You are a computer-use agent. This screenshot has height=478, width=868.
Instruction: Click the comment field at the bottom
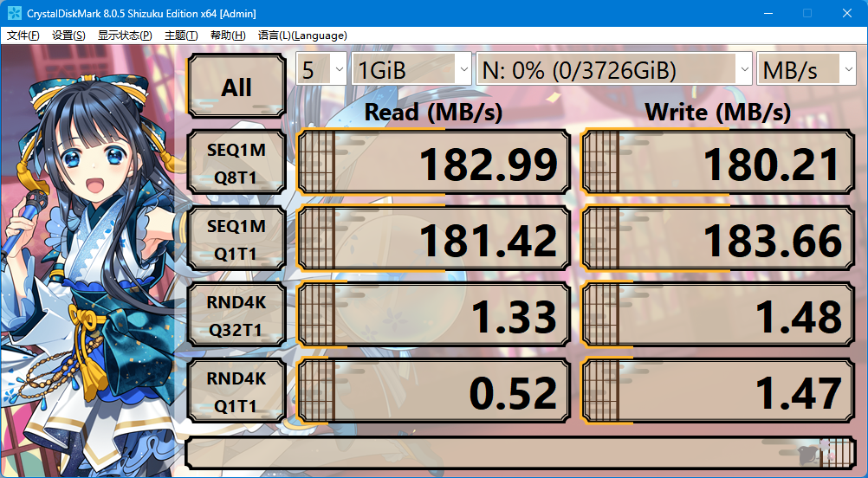[521, 453]
